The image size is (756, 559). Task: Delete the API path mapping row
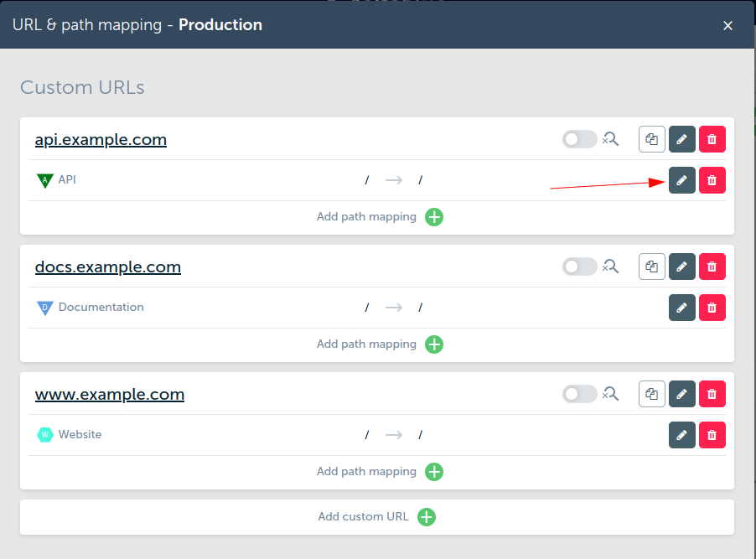click(712, 180)
